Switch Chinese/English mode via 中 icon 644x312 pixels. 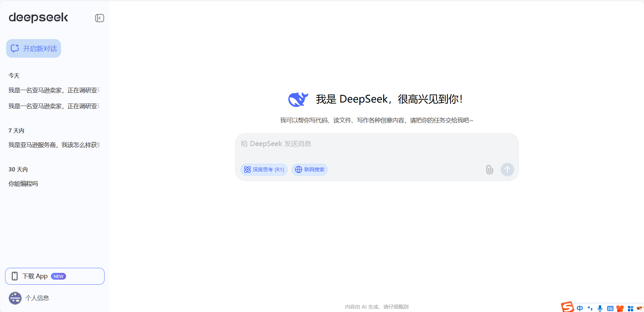coord(580,308)
